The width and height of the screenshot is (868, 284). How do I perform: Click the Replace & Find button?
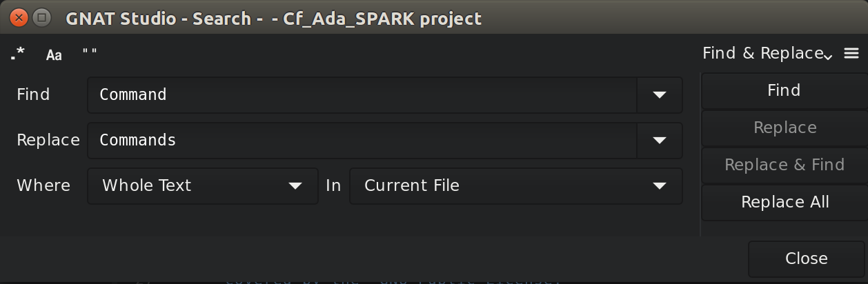point(785,165)
